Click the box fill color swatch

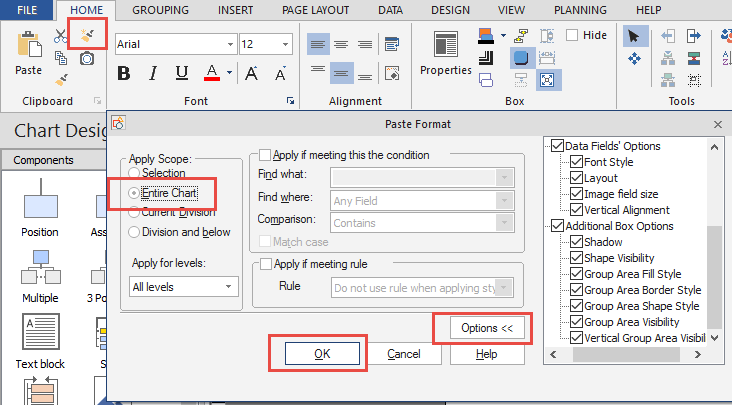(486, 36)
